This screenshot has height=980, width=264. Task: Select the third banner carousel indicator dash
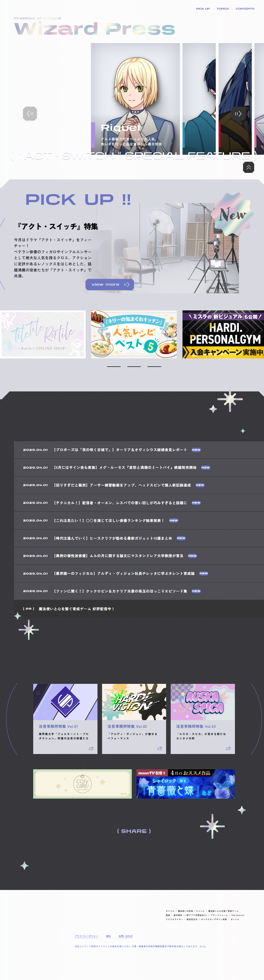154,366
